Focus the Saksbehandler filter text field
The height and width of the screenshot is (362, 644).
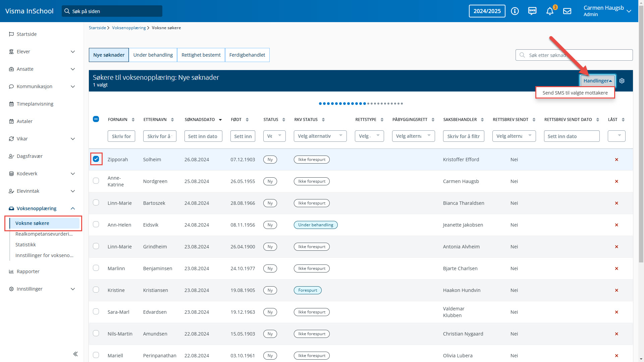pos(464,136)
